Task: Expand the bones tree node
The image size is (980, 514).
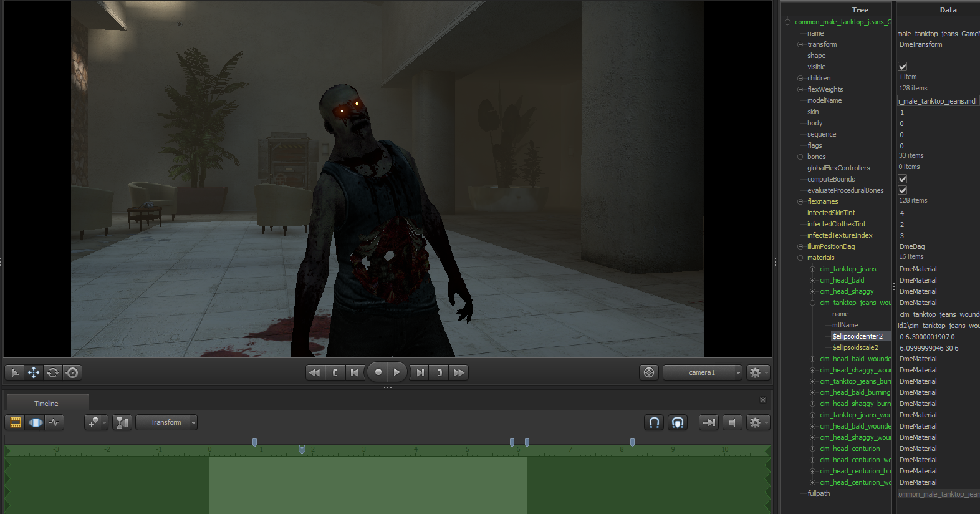Action: (x=800, y=157)
